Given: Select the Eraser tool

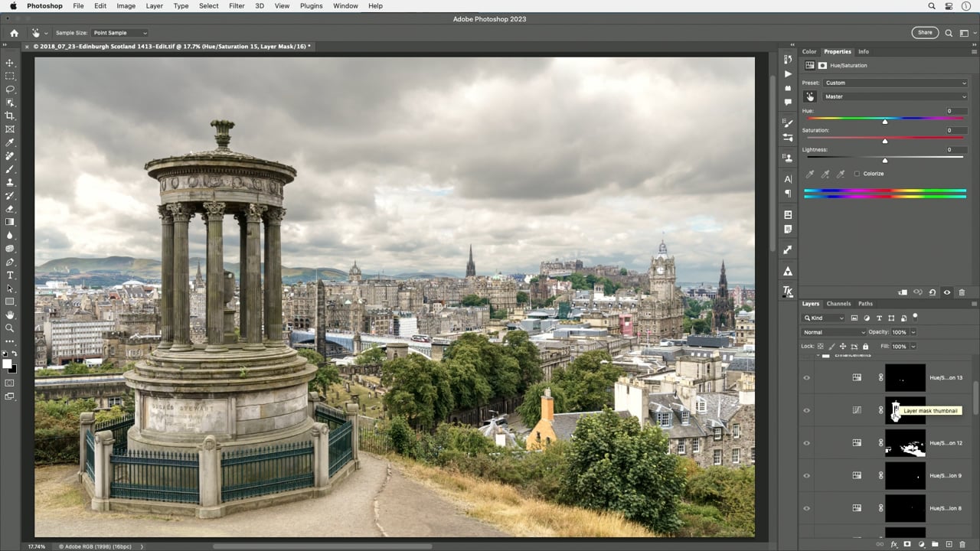Looking at the screenshot, I should [10, 209].
